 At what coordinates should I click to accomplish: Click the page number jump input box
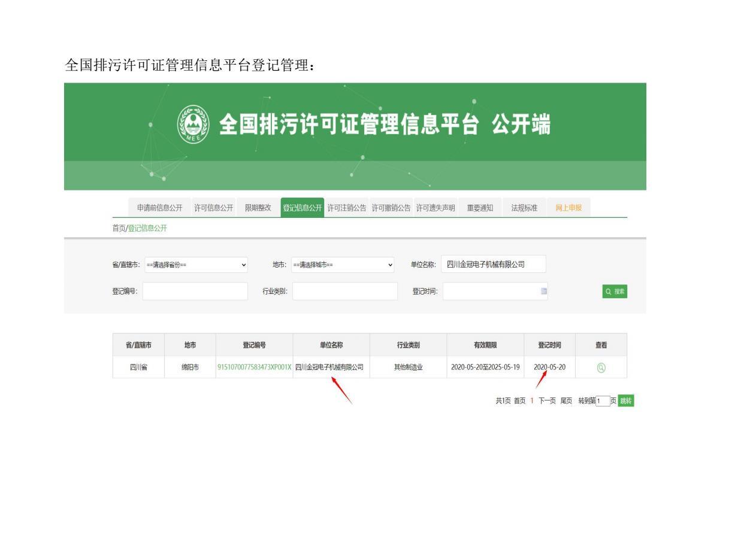(603, 401)
